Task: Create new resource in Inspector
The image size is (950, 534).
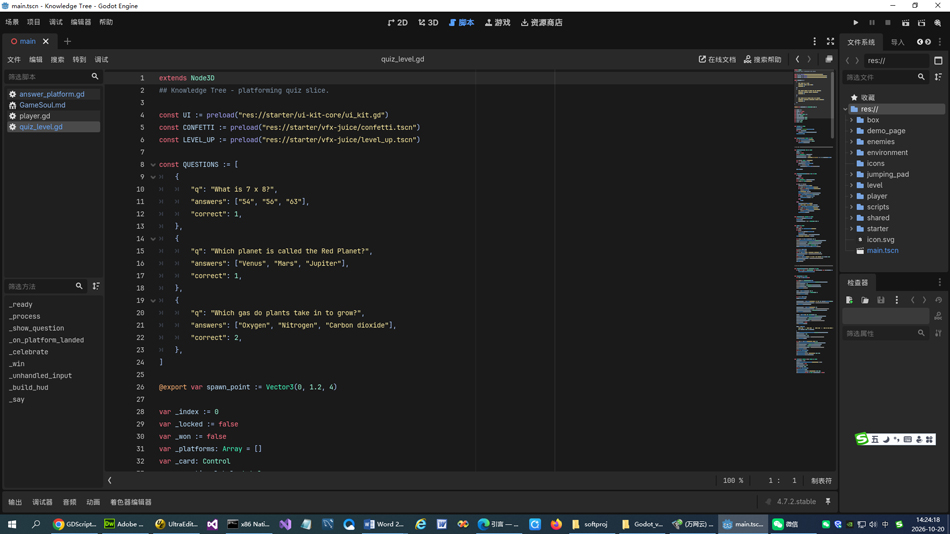Action: [x=849, y=300]
